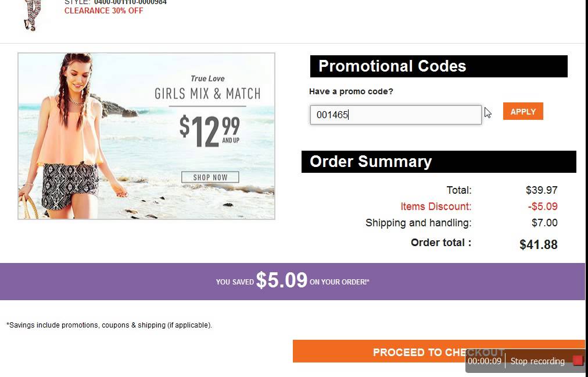This screenshot has width=588, height=377.
Task: Click the -$5.09 discount amount
Action: tap(543, 207)
